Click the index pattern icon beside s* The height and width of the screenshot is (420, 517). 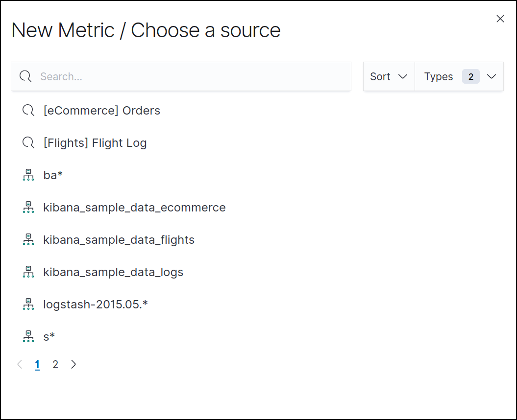click(x=28, y=337)
